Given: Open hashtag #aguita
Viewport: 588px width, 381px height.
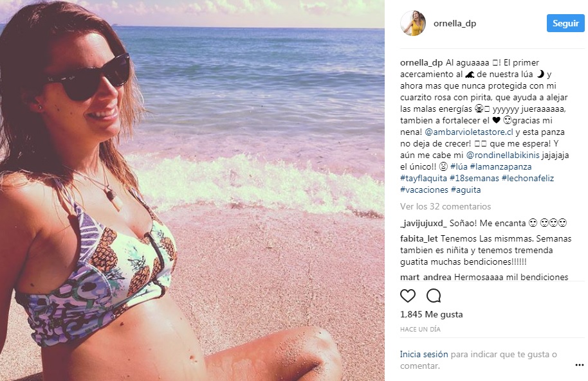Looking at the screenshot, I should pyautogui.click(x=466, y=190).
